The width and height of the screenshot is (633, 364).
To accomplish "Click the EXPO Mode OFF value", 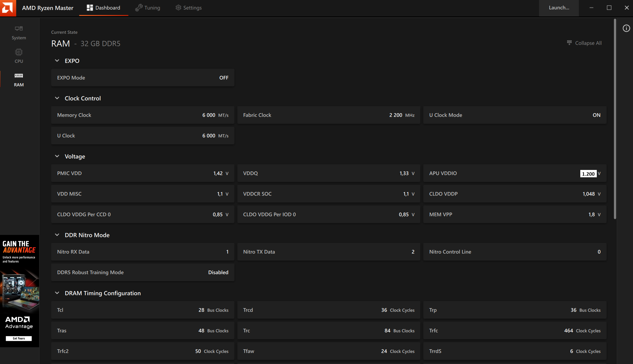I will point(224,78).
